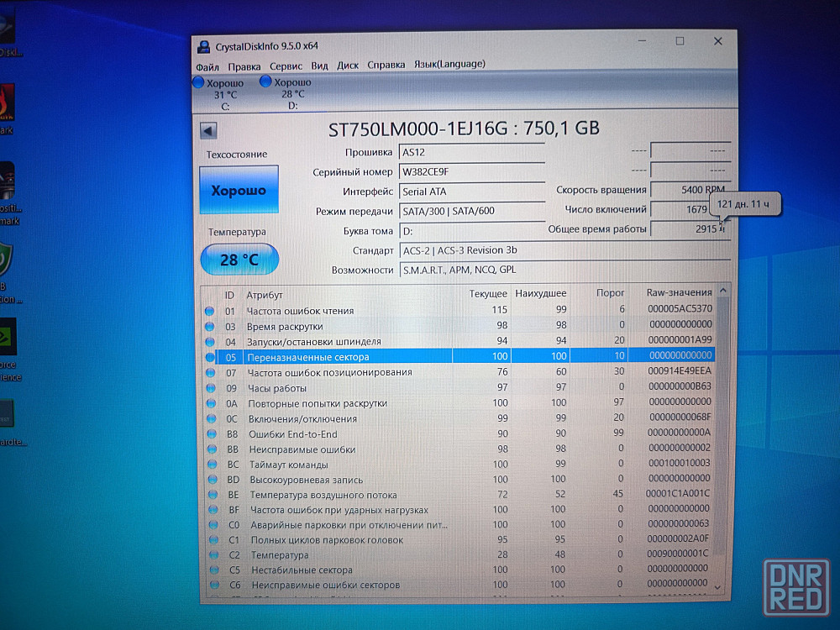
Task: Click the Raw-значения column header
Action: (x=680, y=292)
